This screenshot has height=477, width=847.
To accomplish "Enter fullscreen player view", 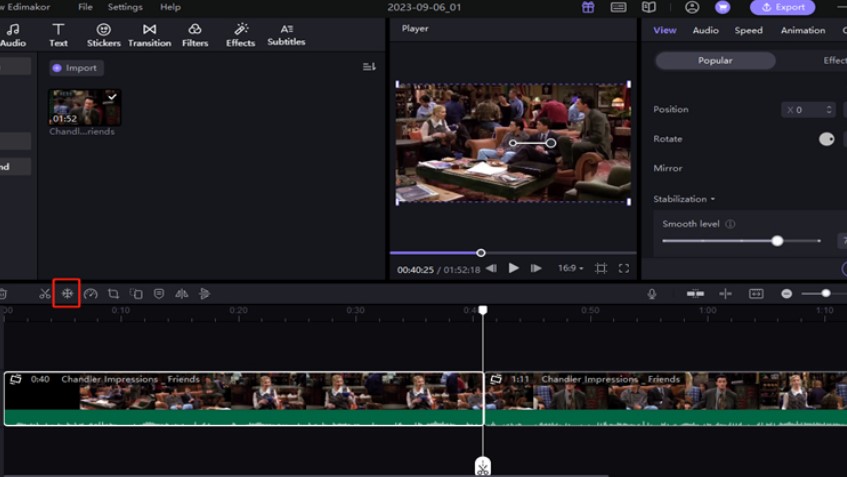I will point(624,268).
